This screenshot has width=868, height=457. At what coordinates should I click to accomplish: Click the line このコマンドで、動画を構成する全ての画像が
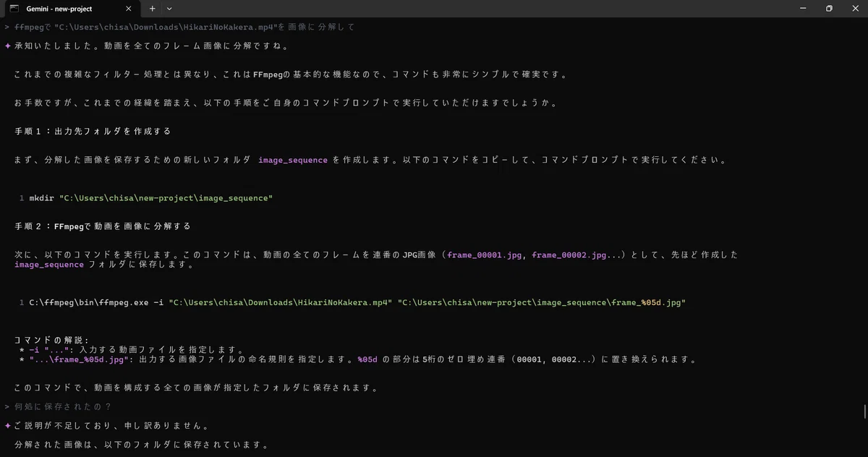[x=196, y=388]
